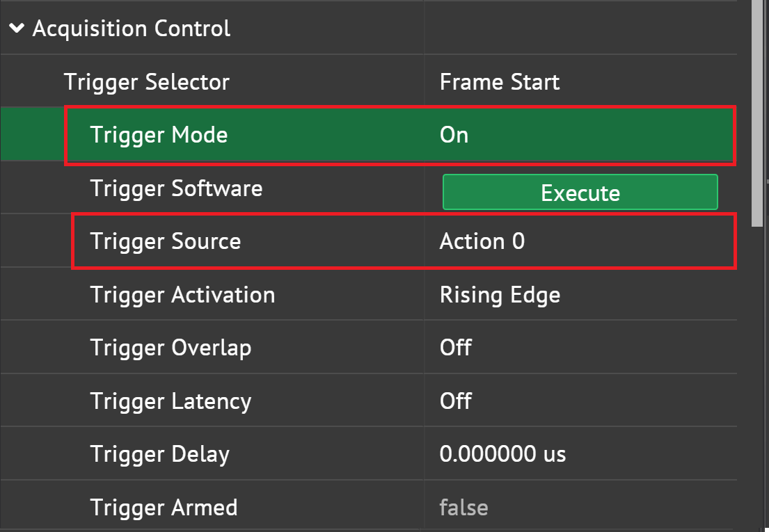
Task: Execute the Trigger Software command
Action: coord(580,192)
